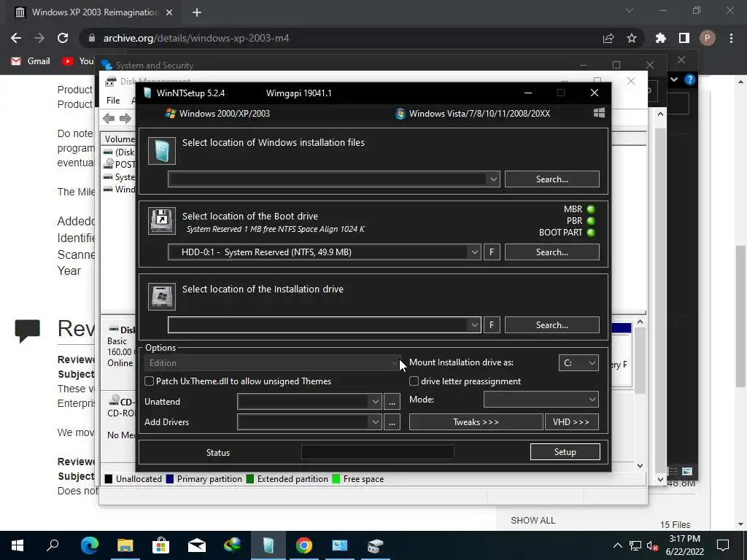
Task: Click the Windows installation files disc icon
Action: (161, 151)
